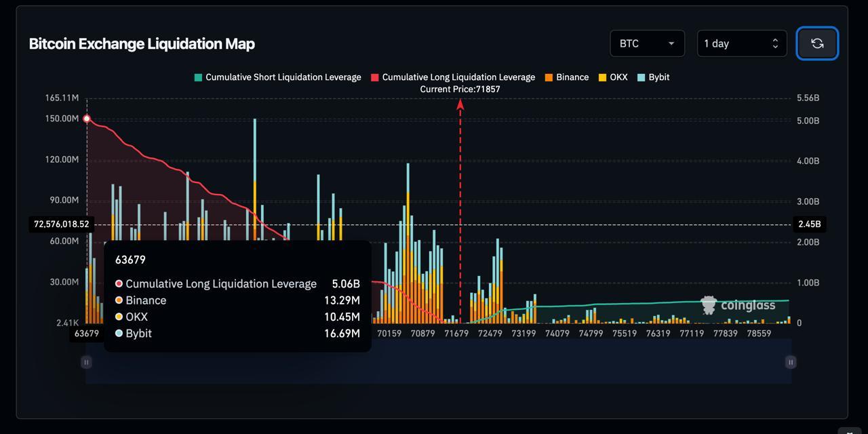Click the red Cumulative Long legend swatch

click(374, 77)
